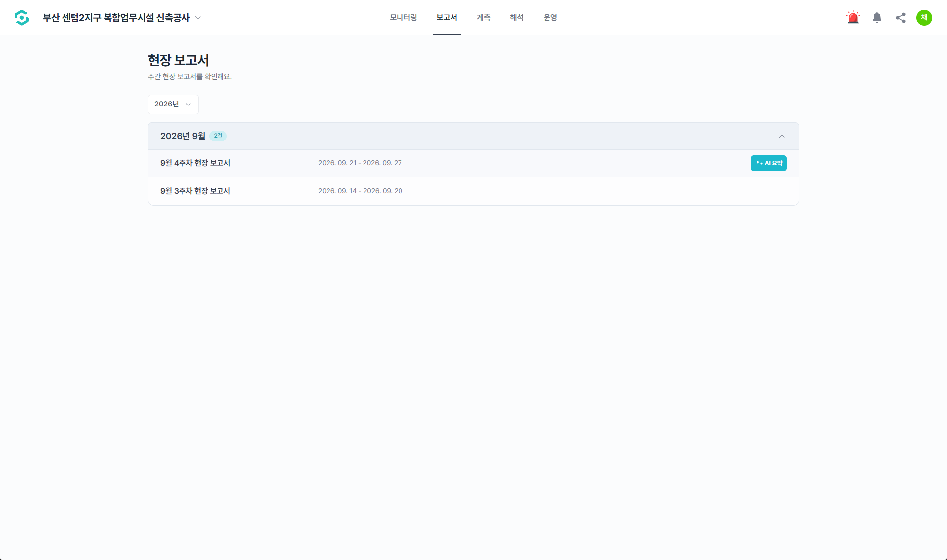Open the 해석 tab
This screenshot has width=947, height=560.
517,17
